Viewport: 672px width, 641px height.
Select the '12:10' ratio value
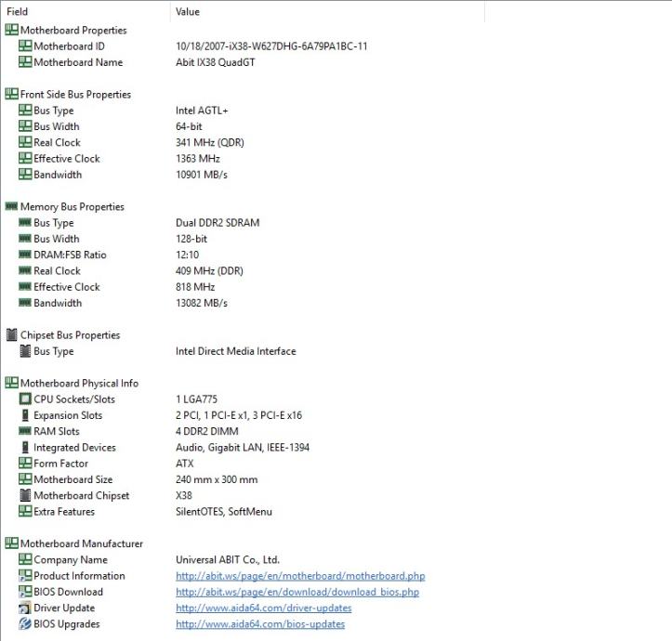(x=187, y=255)
